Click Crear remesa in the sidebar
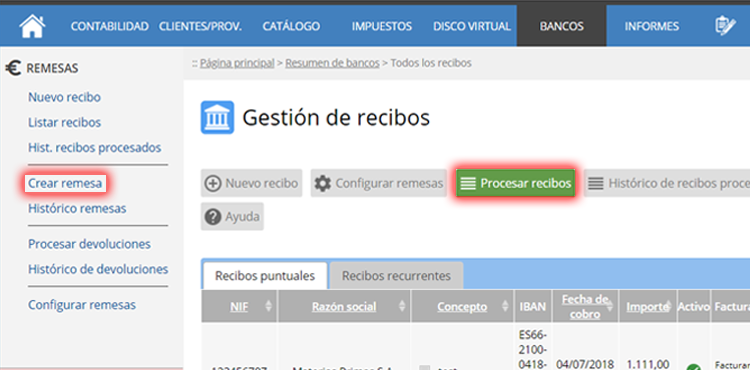The image size is (750, 370). click(65, 183)
